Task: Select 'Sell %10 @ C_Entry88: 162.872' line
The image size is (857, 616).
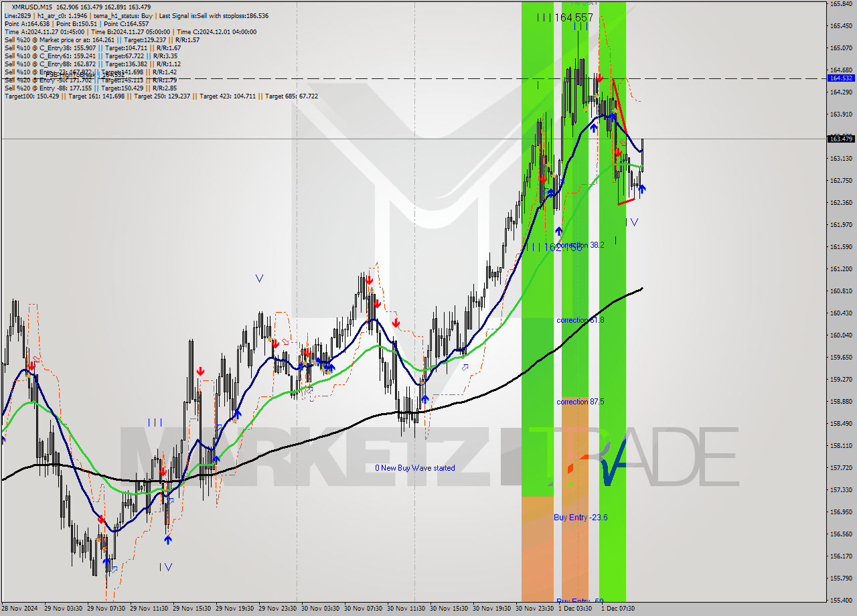Action: (x=92, y=64)
